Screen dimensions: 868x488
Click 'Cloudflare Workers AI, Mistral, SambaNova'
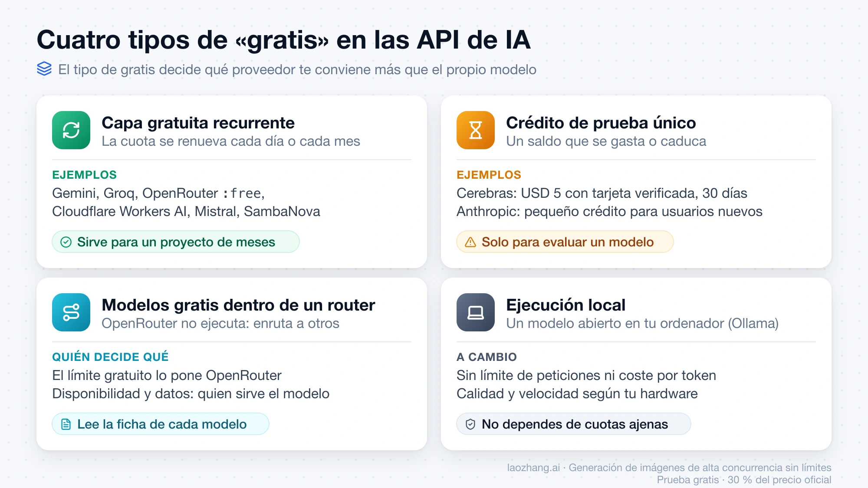tap(186, 212)
